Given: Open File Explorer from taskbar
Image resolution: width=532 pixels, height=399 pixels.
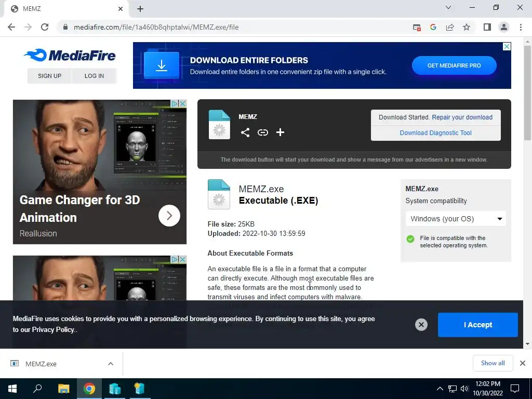Looking at the screenshot, I should click(x=63, y=389).
